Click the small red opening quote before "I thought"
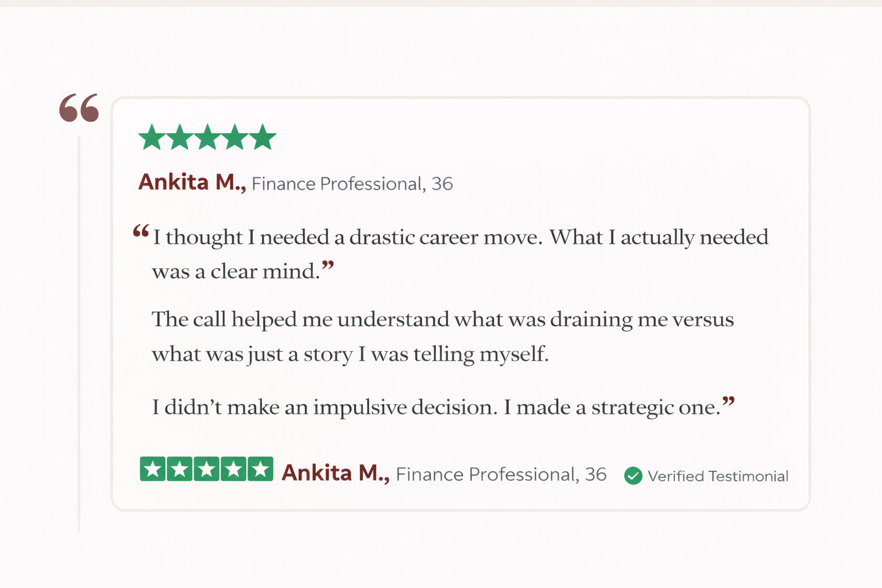 click(141, 232)
